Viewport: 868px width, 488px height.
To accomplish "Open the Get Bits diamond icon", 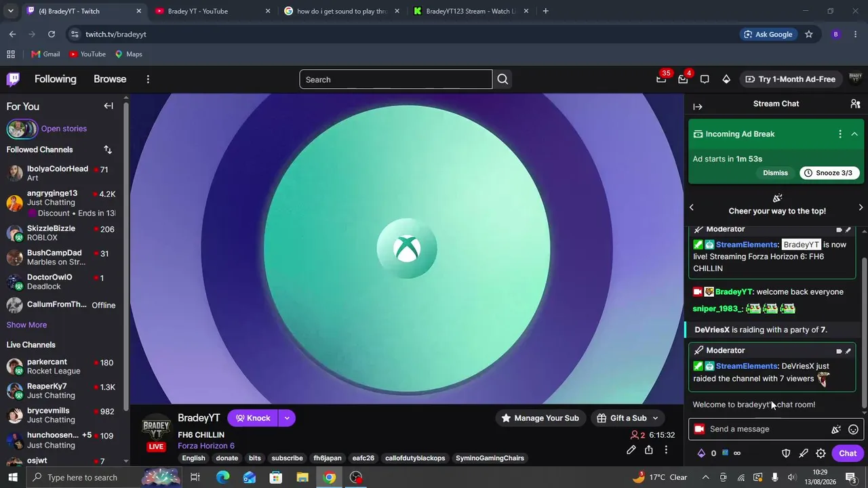I will [726, 79].
